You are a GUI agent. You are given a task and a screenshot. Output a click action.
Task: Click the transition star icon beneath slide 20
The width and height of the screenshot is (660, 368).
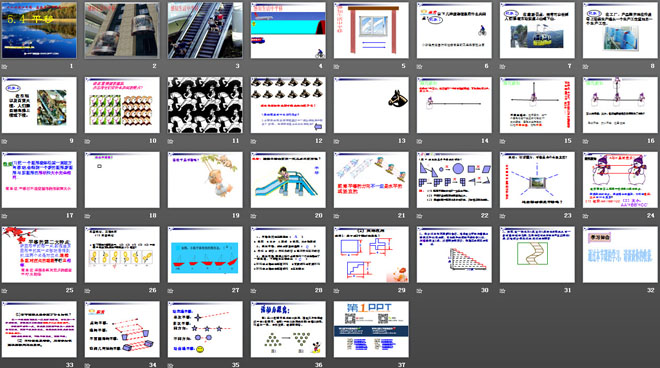pyautogui.click(x=254, y=216)
